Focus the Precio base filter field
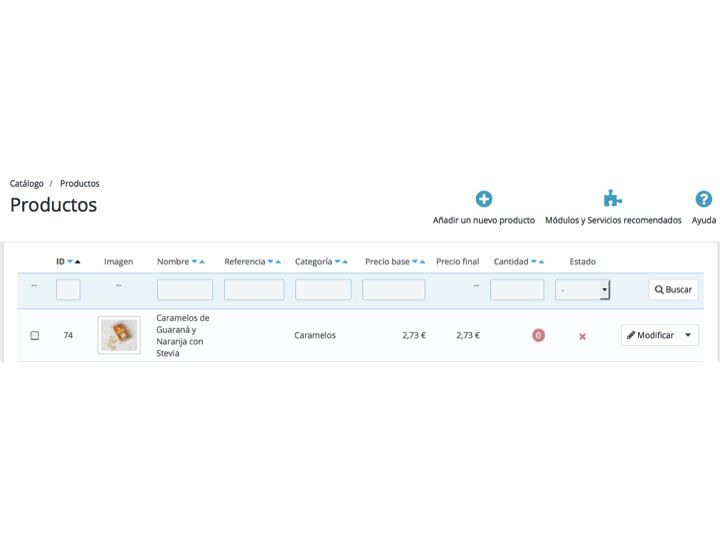This screenshot has height=540, width=720. pyautogui.click(x=394, y=290)
